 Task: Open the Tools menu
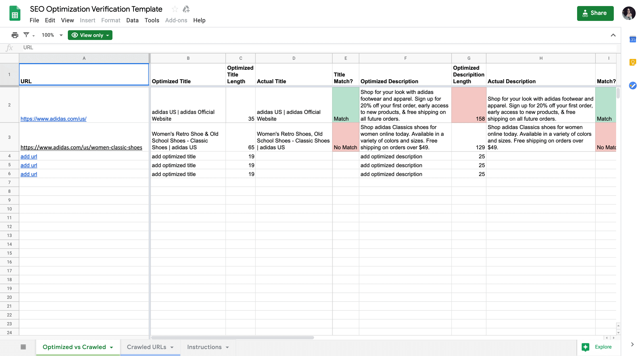[x=152, y=20]
